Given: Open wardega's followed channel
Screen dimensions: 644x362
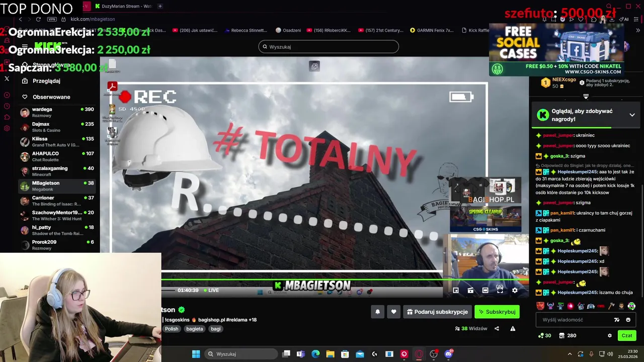Looking at the screenshot, I should (x=57, y=112).
